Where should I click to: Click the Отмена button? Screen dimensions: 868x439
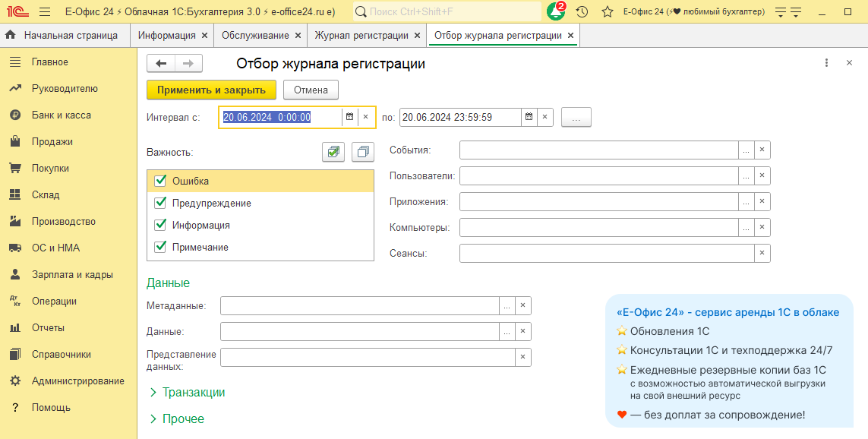(311, 90)
